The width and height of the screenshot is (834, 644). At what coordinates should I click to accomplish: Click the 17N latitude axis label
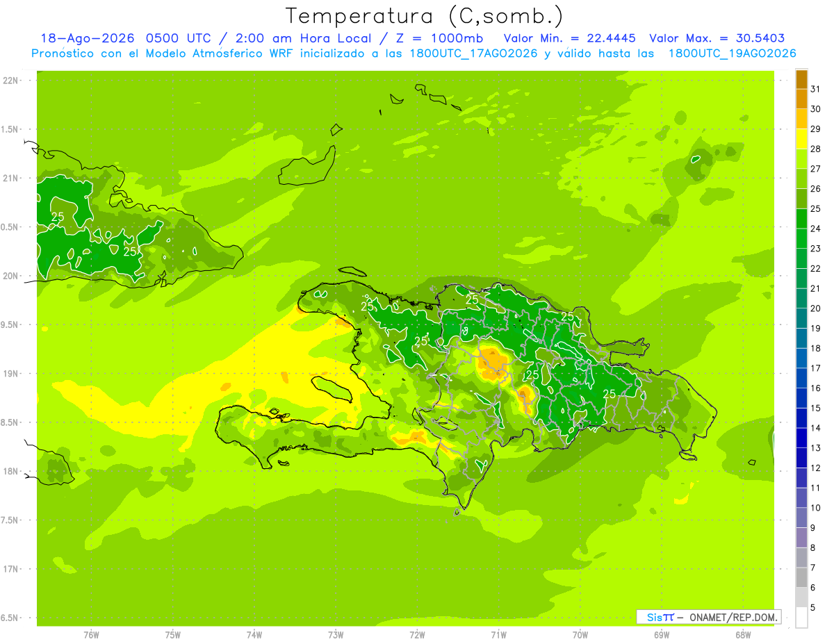pyautogui.click(x=10, y=569)
